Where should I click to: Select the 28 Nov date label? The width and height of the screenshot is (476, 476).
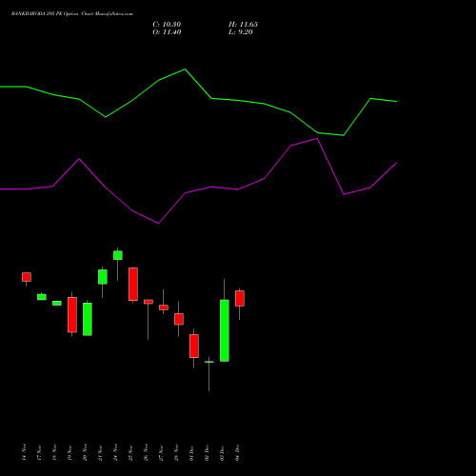176,452
